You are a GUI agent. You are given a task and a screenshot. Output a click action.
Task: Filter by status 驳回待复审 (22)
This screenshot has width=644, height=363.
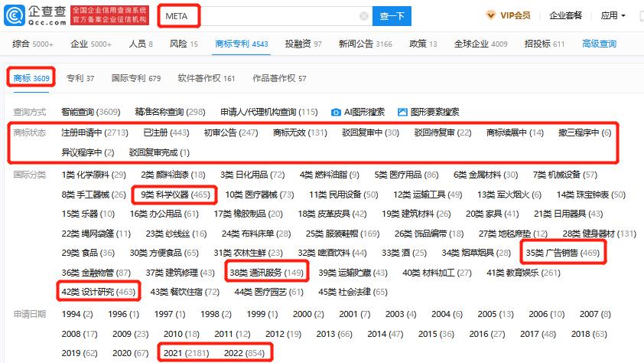443,132
